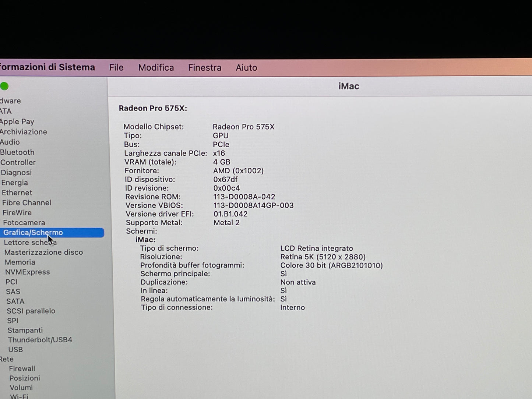The width and height of the screenshot is (532, 399).
Task: Click the PCIe width value x16
Action: [x=219, y=153]
